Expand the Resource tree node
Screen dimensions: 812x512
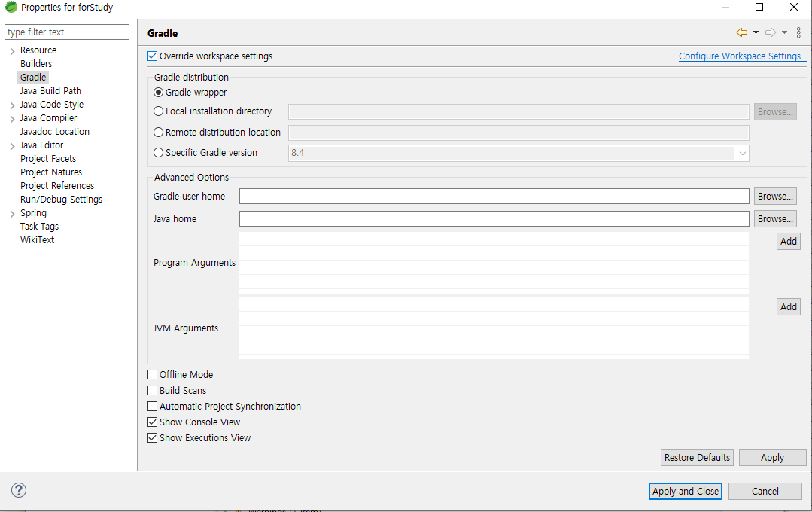(13, 50)
